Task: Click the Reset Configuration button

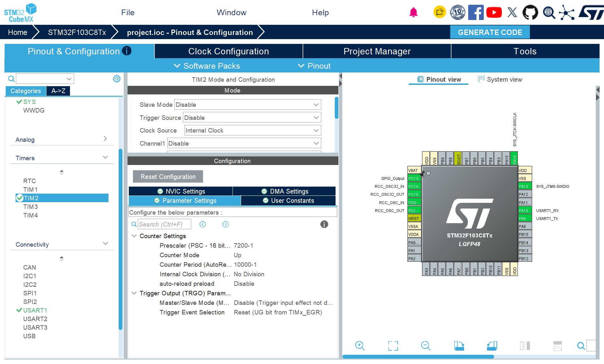Action: coord(168,176)
